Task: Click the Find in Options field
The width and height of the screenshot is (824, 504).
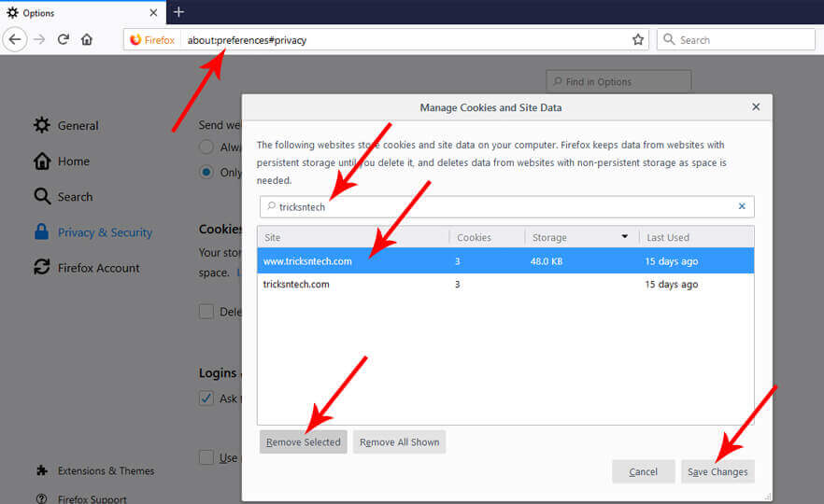Action: tap(618, 82)
